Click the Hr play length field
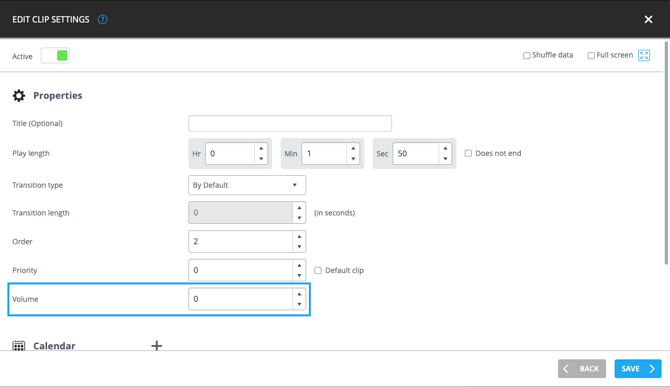This screenshot has height=387, width=670. click(230, 153)
